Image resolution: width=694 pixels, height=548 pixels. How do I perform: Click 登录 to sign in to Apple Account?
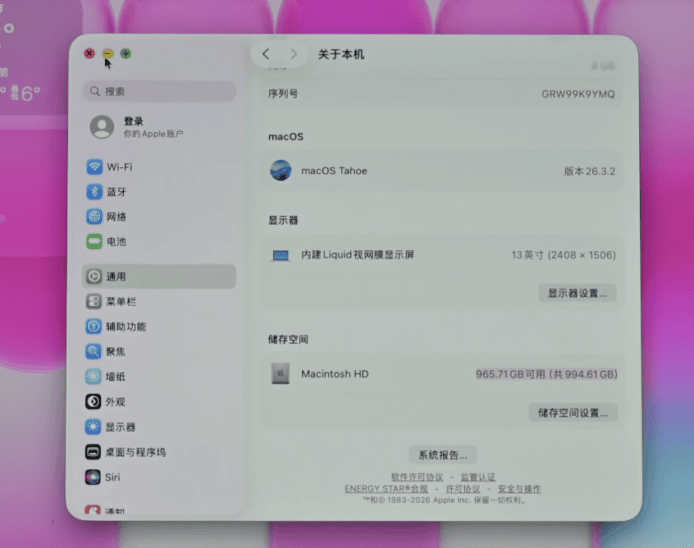[x=133, y=122]
